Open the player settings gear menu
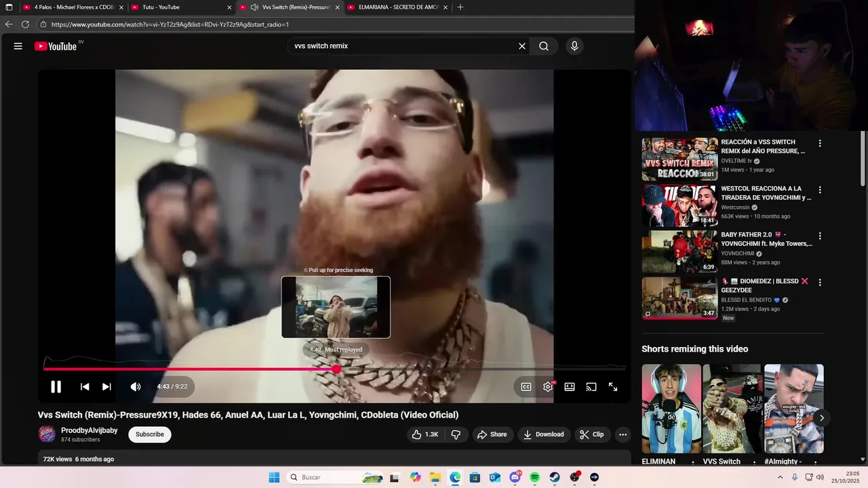The height and width of the screenshot is (488, 868). click(548, 386)
